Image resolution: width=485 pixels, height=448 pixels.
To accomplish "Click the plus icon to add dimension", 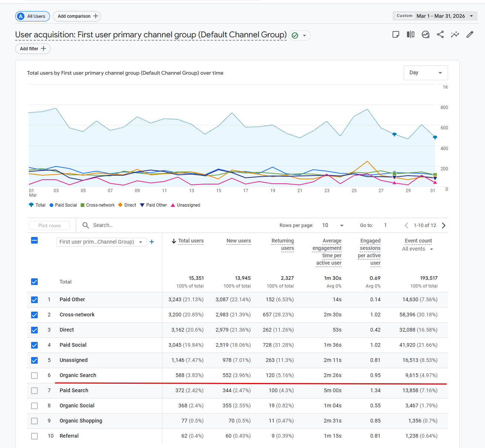I will (152, 242).
